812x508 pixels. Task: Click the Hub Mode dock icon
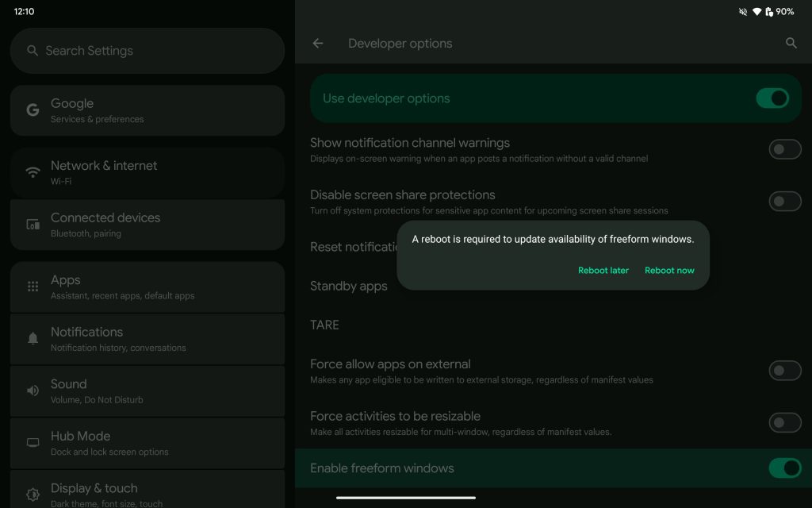[33, 442]
